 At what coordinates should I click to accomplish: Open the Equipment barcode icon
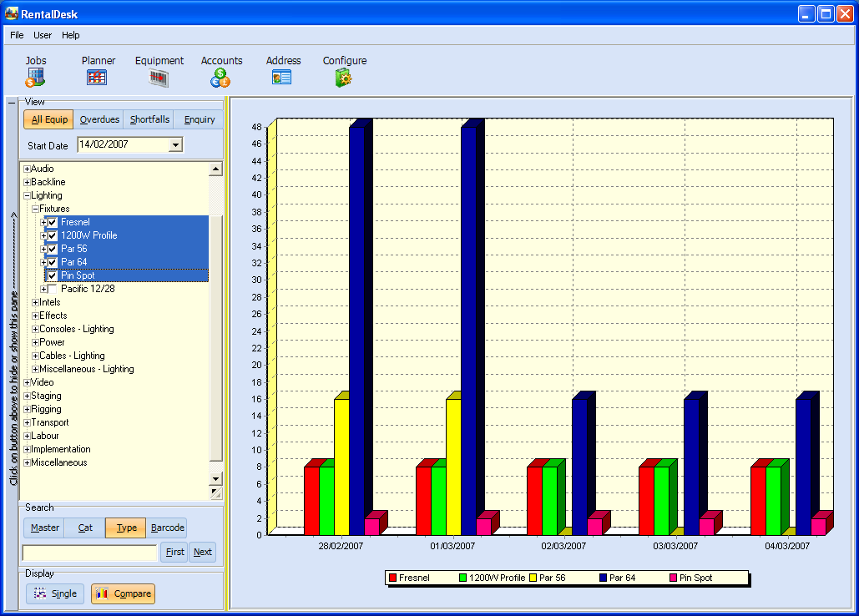tap(159, 78)
